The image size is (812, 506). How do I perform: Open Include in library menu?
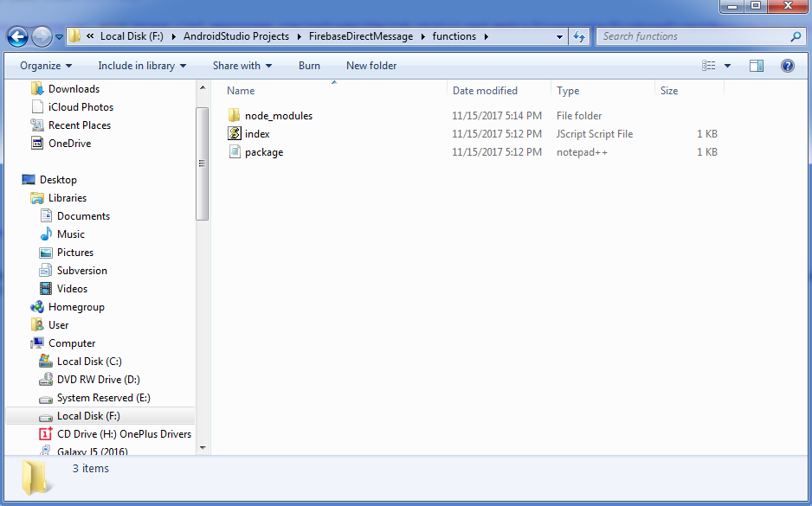point(142,66)
